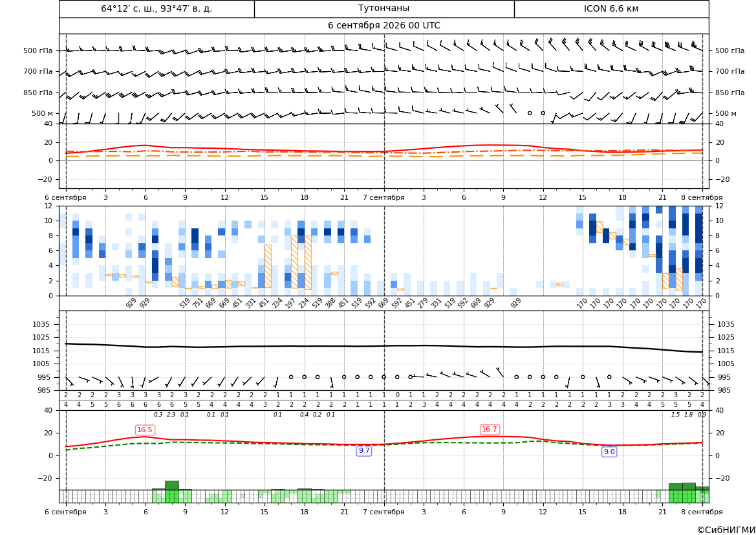Click the ©СибНИГМИ copyright text
This screenshot has height=535, width=756.
(726, 530)
